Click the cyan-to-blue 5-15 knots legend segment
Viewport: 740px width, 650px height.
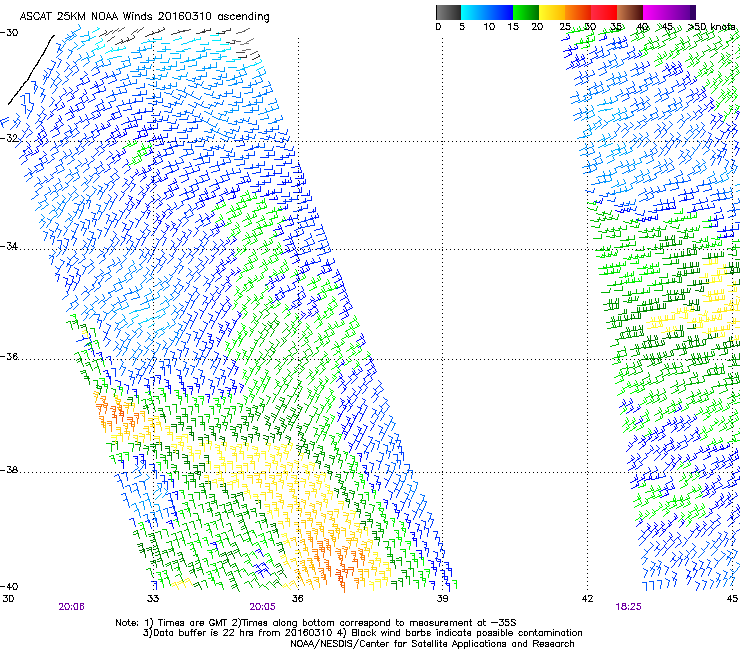pyautogui.click(x=487, y=12)
